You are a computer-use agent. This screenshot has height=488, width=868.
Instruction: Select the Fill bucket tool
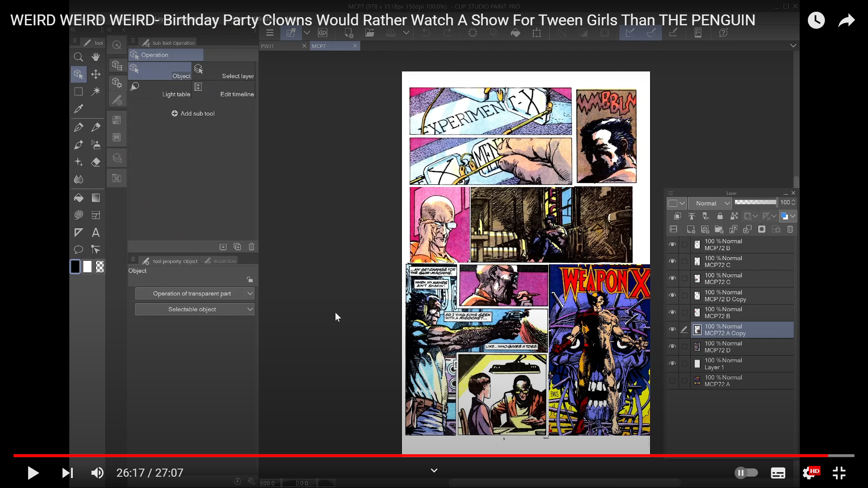tap(78, 198)
